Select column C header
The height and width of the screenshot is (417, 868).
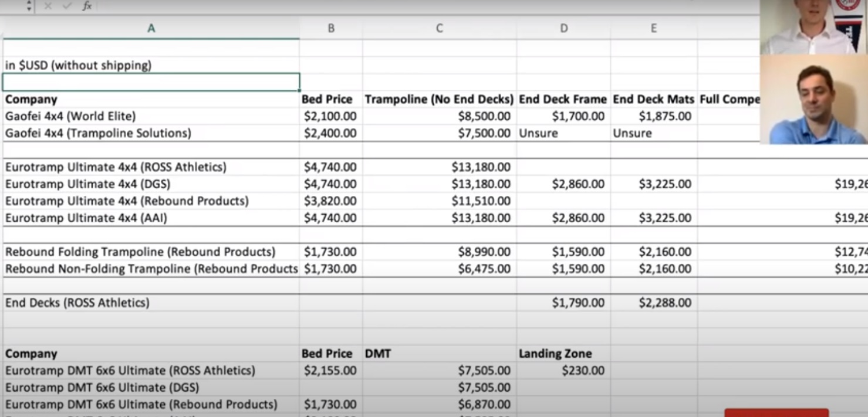tap(439, 28)
